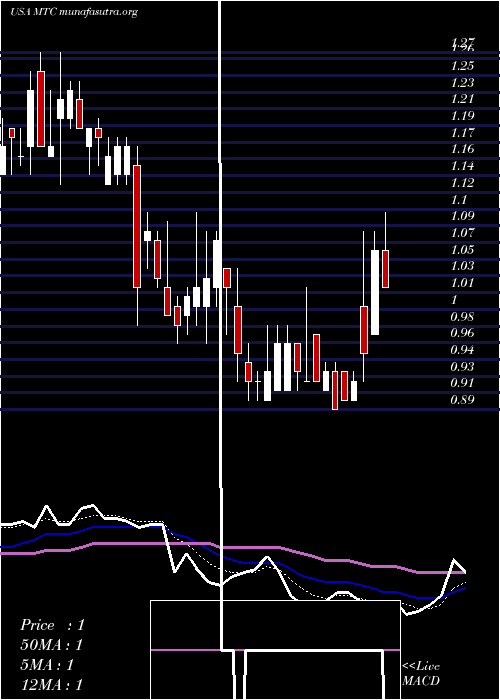Image resolution: width=500 pixels, height=700 pixels.
Task: Select the 0.93 price axis label
Action: click(x=462, y=367)
